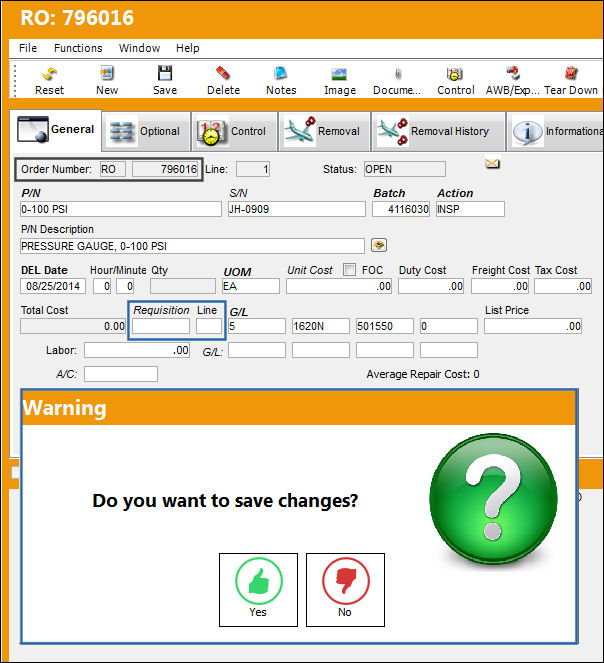Confirm saving changes with Yes
Image resolution: width=604 pixels, height=663 pixels.
pyautogui.click(x=258, y=590)
